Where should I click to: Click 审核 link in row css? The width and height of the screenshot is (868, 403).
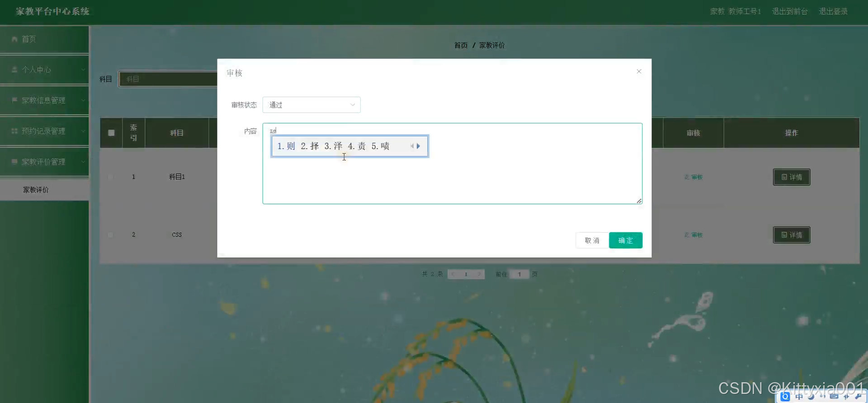(x=693, y=235)
